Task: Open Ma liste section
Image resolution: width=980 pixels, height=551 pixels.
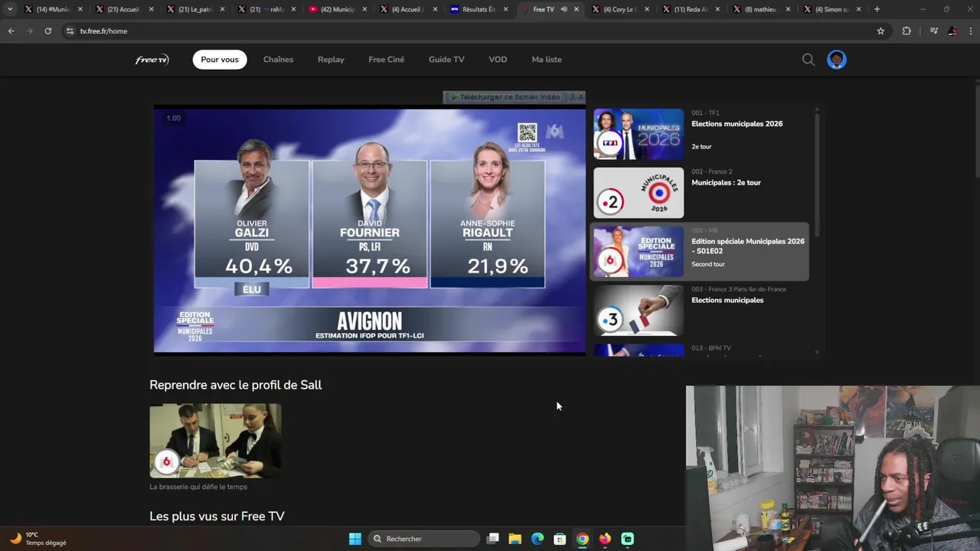Action: (x=547, y=60)
